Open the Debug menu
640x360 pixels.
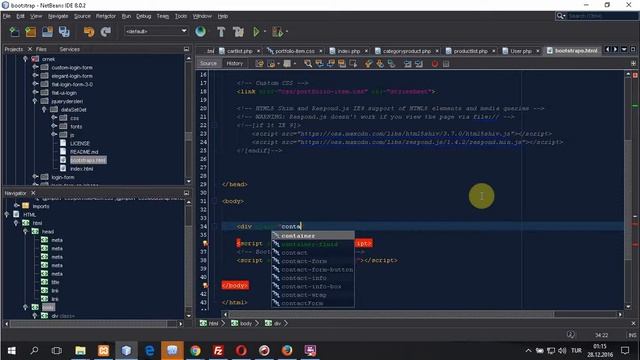pyautogui.click(x=143, y=16)
